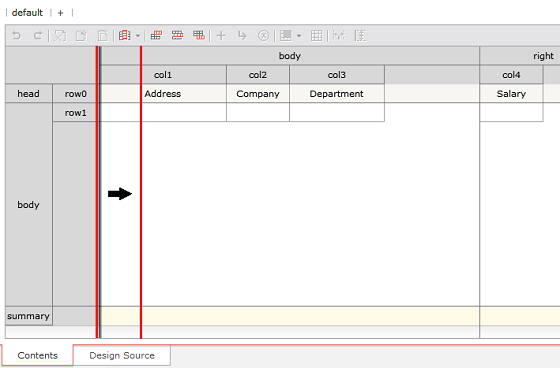Click the plus add icon in toolbar
560x368 pixels.
tap(221, 36)
